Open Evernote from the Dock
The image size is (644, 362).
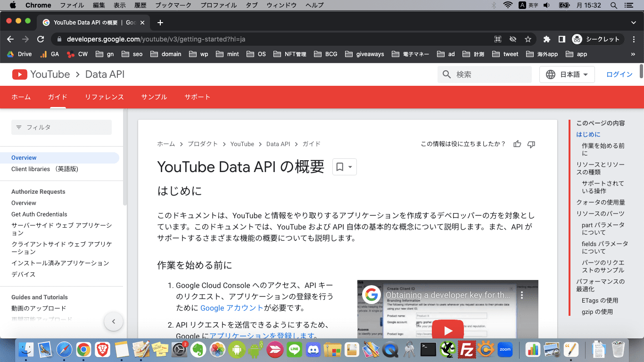[198, 349]
